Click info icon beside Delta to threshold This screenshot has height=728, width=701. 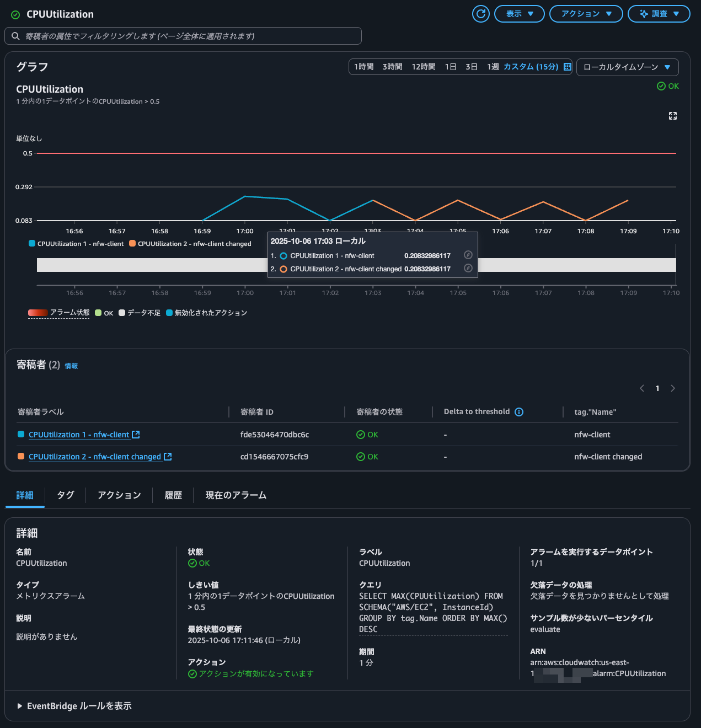tap(519, 412)
